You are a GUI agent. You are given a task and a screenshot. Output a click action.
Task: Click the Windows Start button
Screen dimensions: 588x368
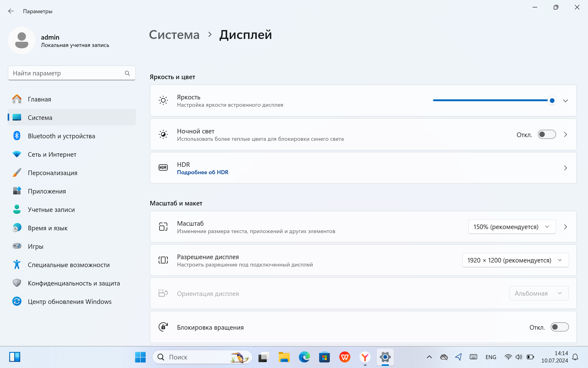click(140, 357)
